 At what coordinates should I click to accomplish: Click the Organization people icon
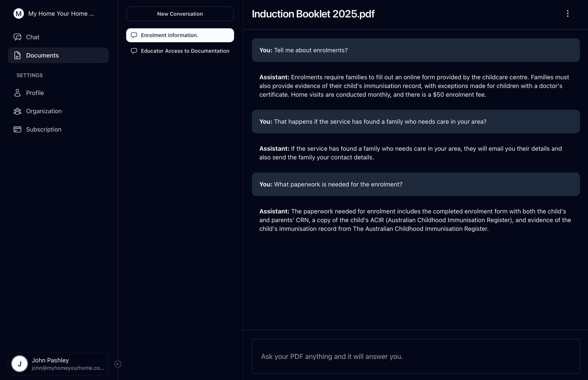(x=17, y=111)
